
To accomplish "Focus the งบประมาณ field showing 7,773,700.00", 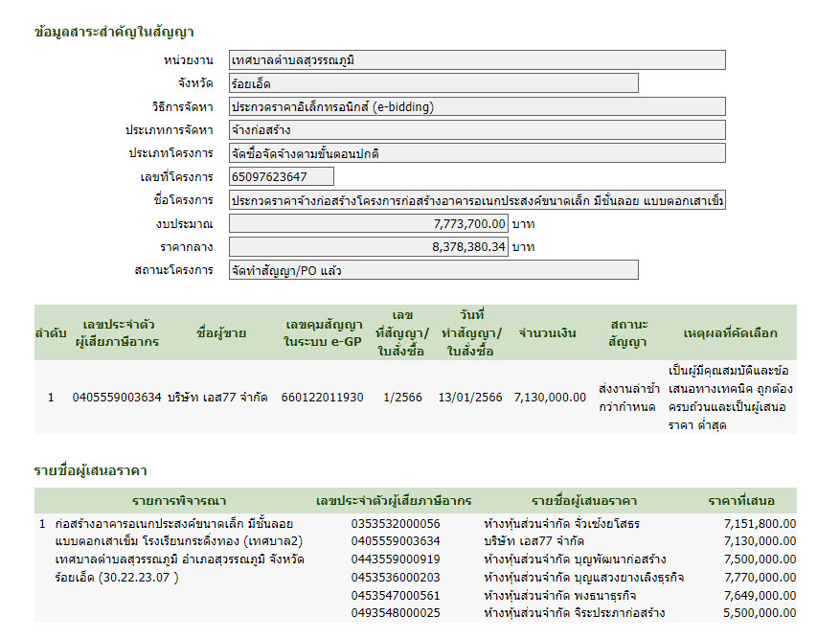I will pyautogui.click(x=368, y=223).
